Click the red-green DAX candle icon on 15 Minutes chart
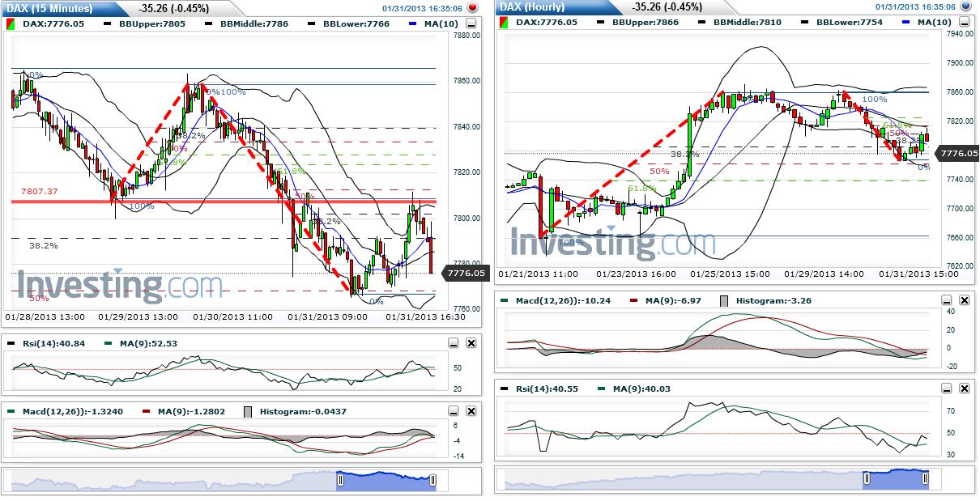The image size is (980, 501). point(9,23)
